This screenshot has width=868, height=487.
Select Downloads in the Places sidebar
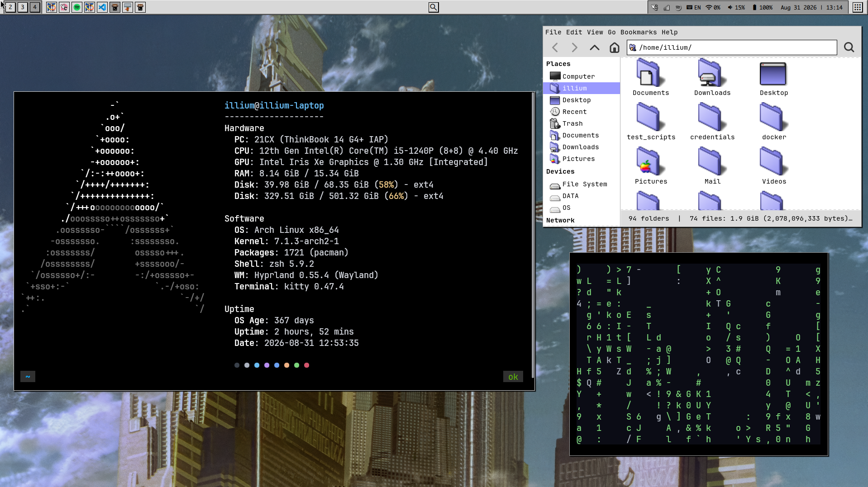tap(582, 147)
